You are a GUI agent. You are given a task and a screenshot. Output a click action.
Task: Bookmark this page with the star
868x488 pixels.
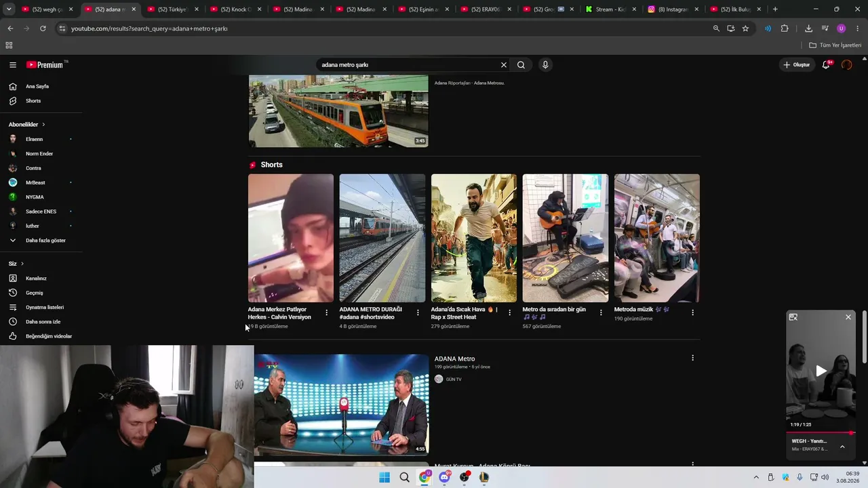point(745,28)
